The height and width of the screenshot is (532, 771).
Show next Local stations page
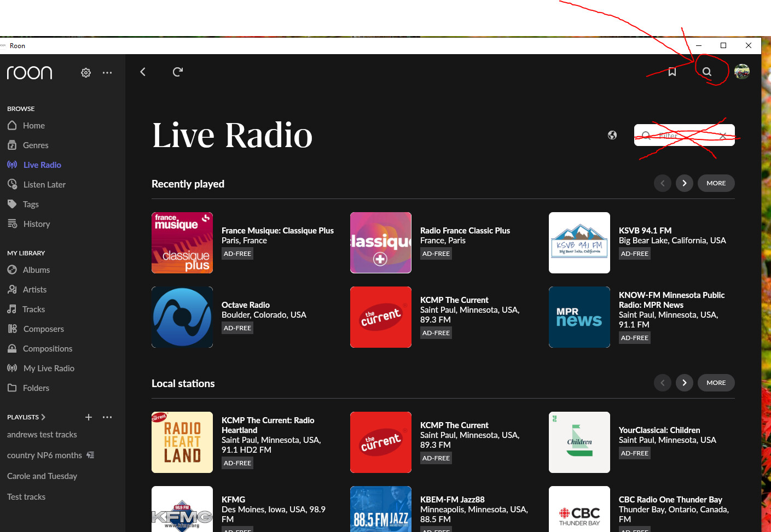(685, 383)
